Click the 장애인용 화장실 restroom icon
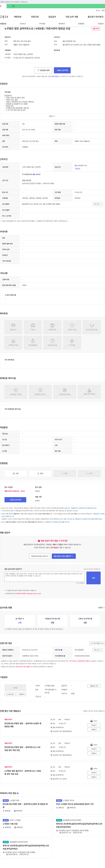Screen dimensions: 105x868 [65, 392]
